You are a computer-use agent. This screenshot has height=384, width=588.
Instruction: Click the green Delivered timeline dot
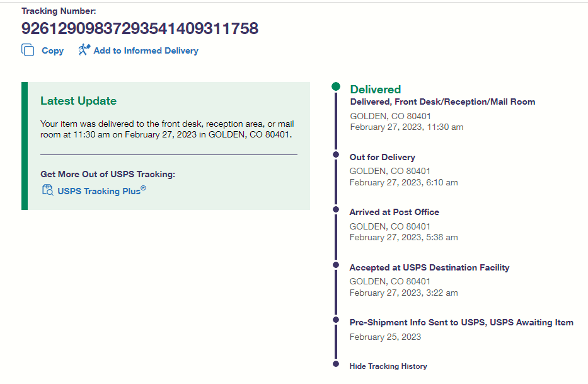(x=336, y=86)
